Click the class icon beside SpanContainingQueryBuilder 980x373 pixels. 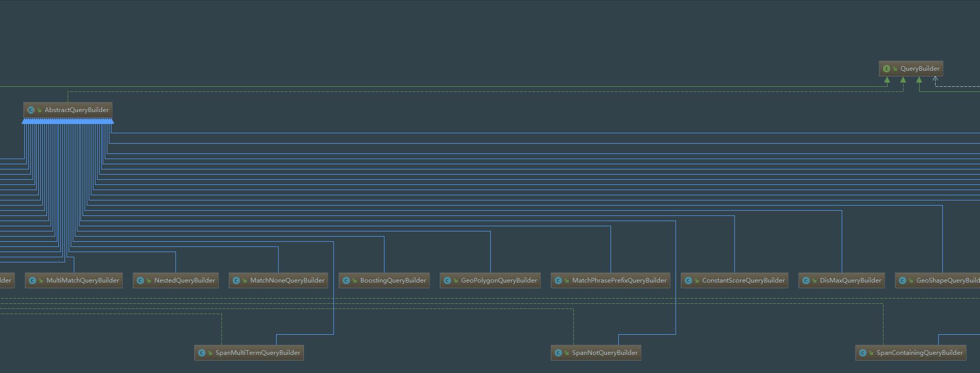pos(863,353)
